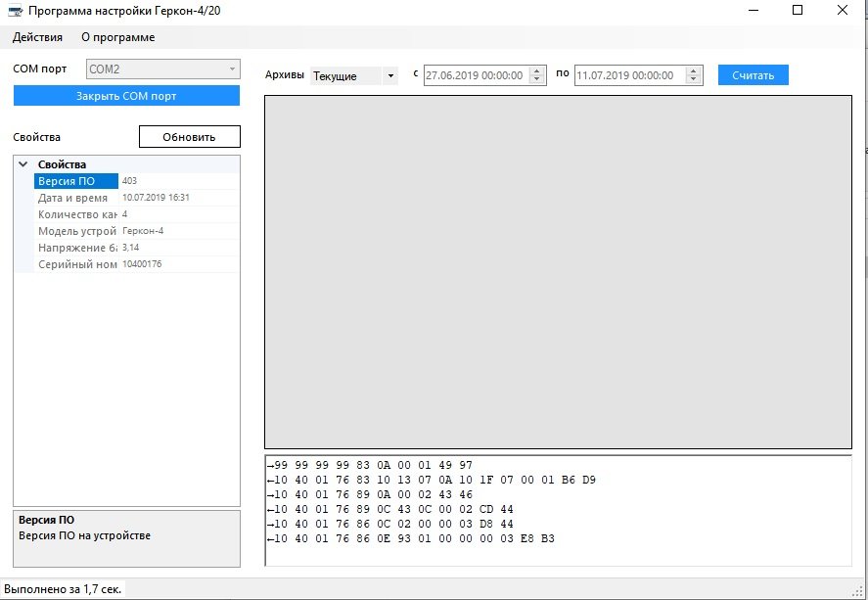Minimize the Геркон-4/20 window
This screenshot has height=600, width=868.
click(754, 10)
